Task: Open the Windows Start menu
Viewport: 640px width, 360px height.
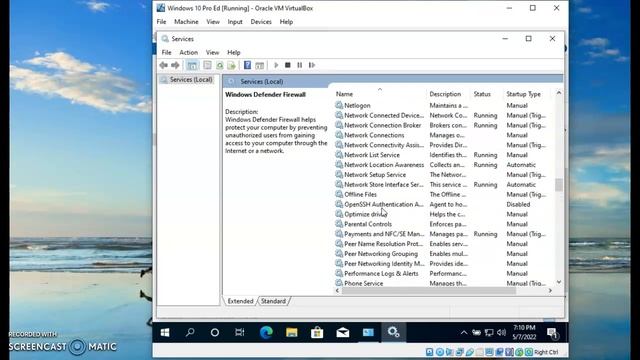Action: [x=165, y=333]
